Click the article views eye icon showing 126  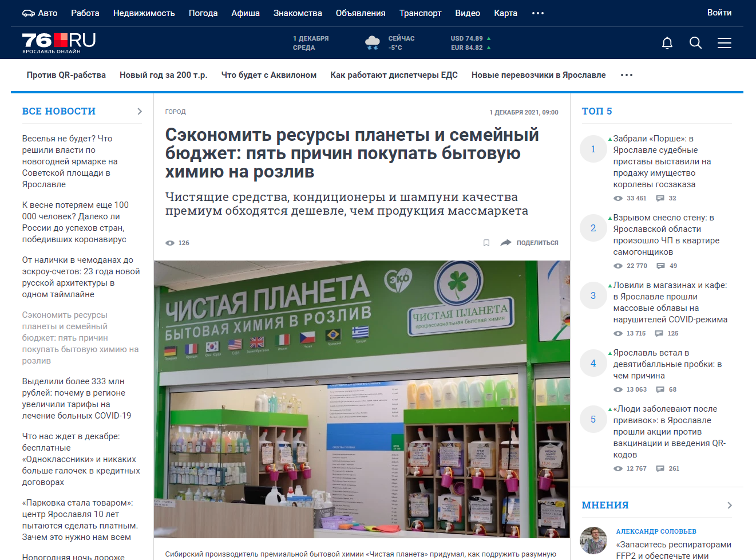170,243
